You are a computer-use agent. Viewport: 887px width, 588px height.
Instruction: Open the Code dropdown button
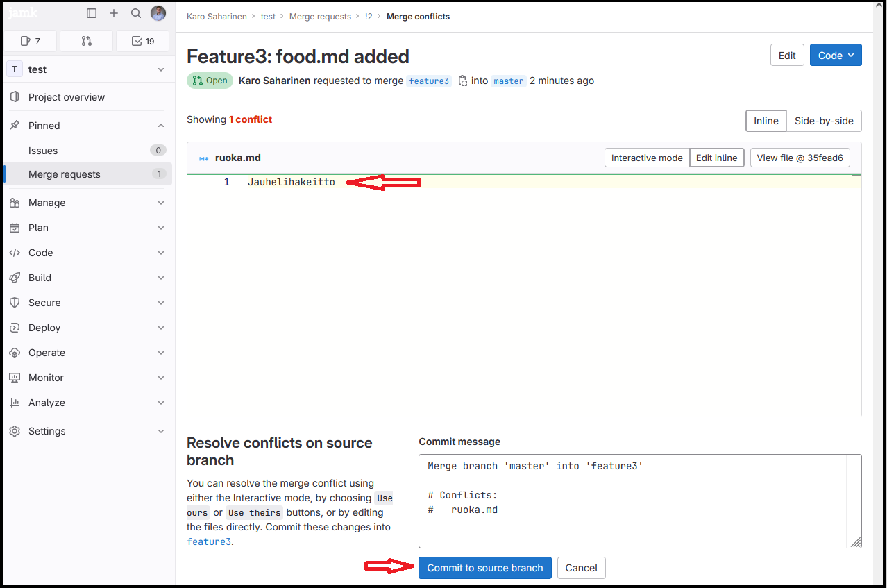[x=836, y=56]
